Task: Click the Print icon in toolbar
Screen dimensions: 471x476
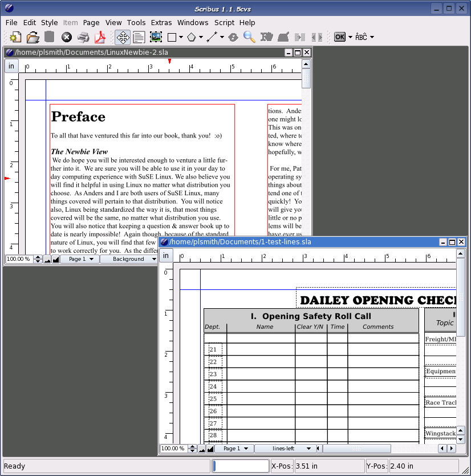Action: (84, 38)
